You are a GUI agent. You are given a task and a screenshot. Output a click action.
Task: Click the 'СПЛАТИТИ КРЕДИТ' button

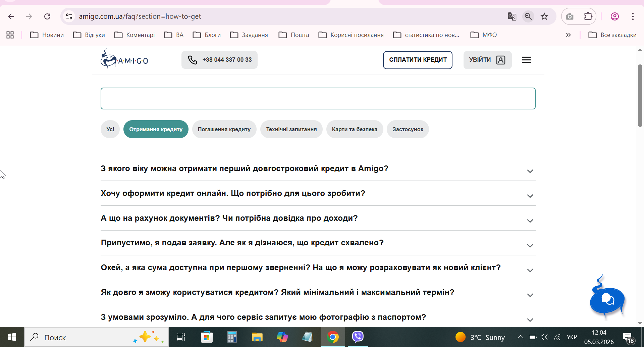point(418,60)
